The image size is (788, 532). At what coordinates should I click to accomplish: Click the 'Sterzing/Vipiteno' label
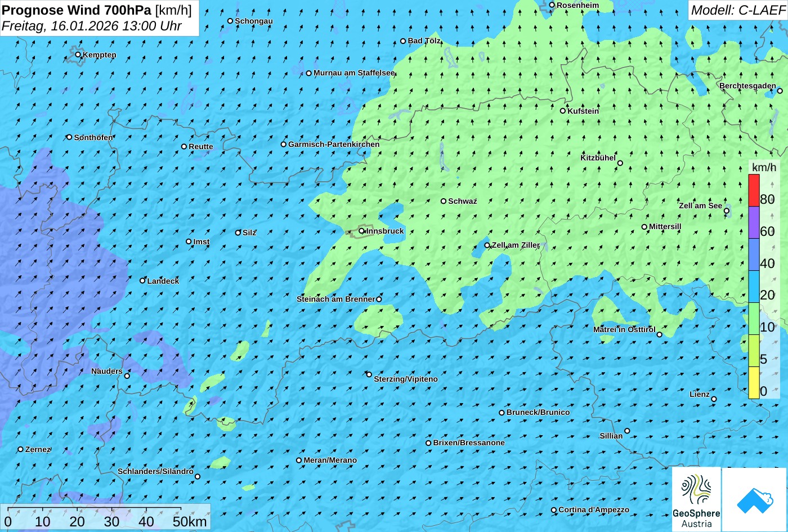(406, 379)
